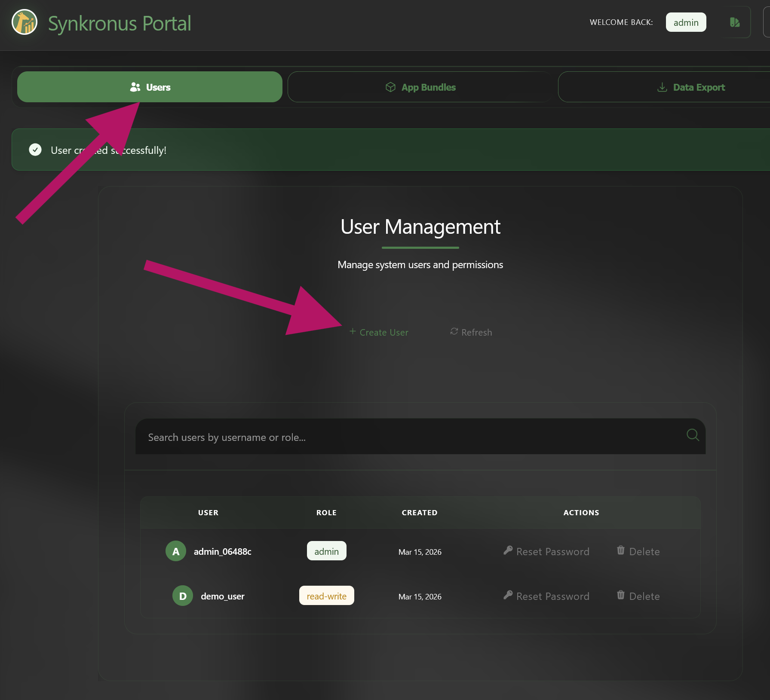Viewport: 770px width, 700px height.
Task: Click key icon in admin_06488c row
Action: pyautogui.click(x=508, y=550)
